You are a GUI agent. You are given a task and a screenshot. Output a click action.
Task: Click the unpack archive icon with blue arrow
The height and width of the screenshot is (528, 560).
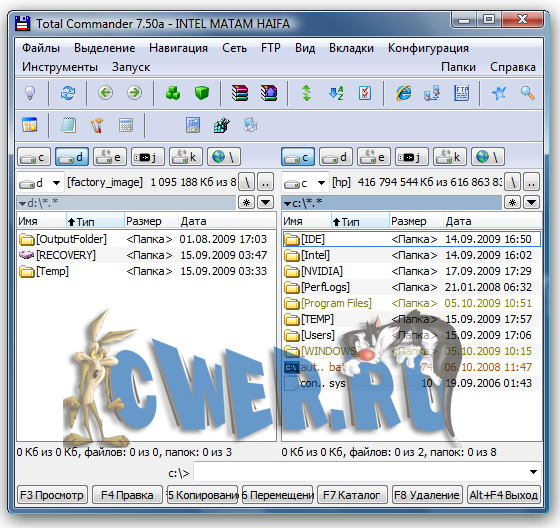click(269, 93)
